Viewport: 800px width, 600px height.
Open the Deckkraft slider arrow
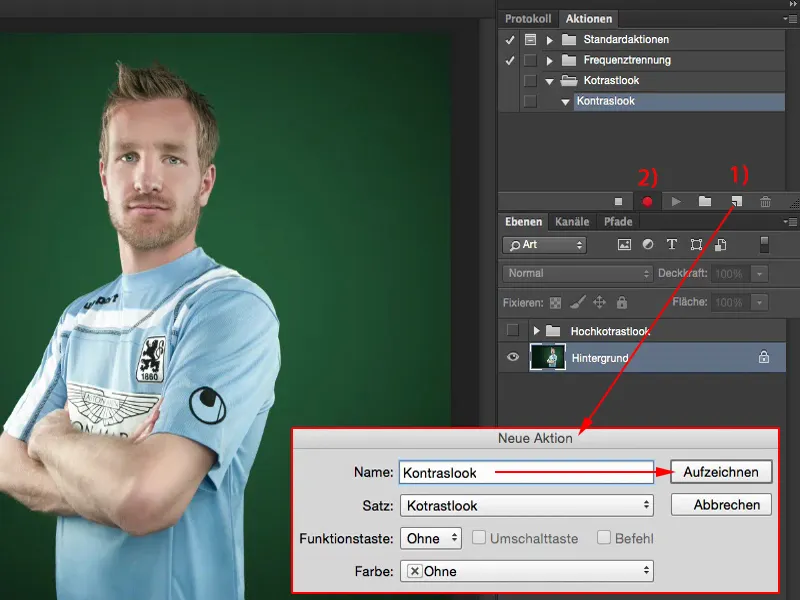[x=759, y=274]
